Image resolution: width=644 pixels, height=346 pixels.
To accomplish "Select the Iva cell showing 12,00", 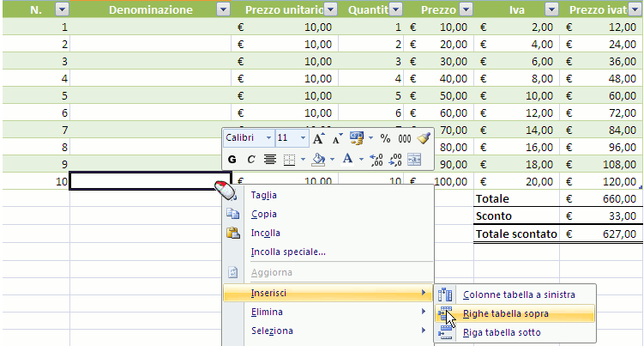I will (x=516, y=112).
